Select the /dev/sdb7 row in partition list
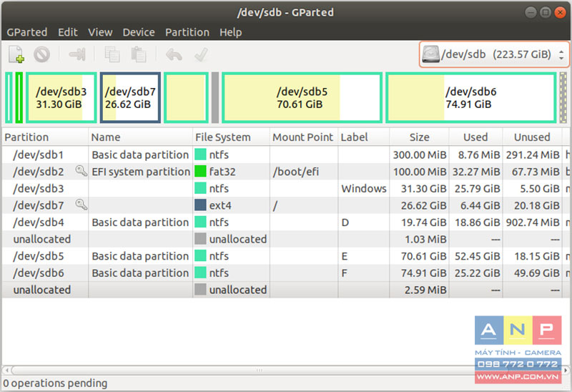Image resolution: width=572 pixels, height=392 pixels. [286, 205]
